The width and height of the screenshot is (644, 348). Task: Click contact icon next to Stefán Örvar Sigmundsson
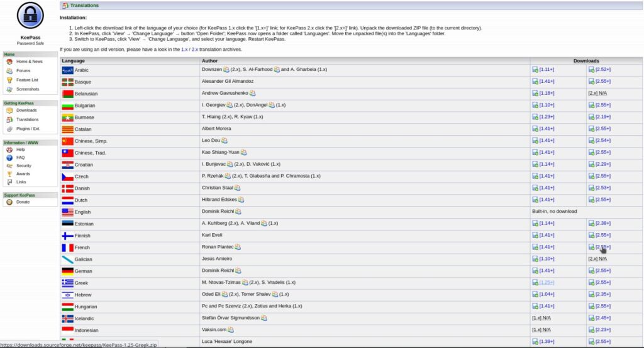[264, 318]
